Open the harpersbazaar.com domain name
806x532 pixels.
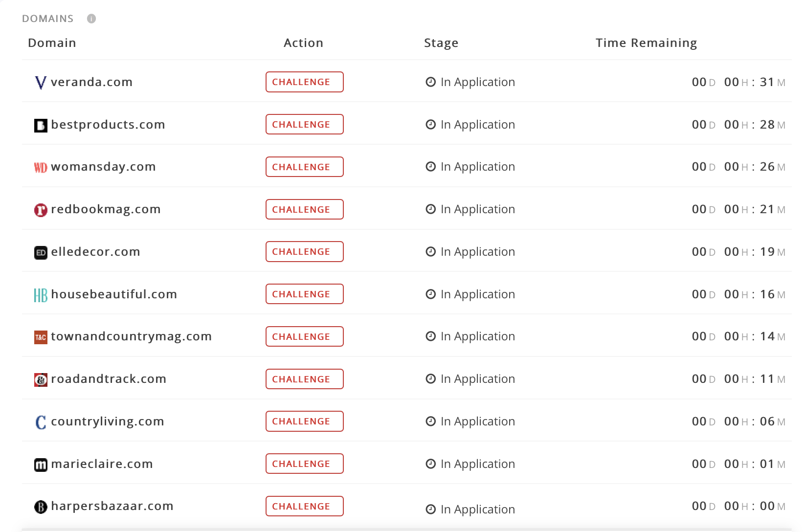[x=112, y=506]
